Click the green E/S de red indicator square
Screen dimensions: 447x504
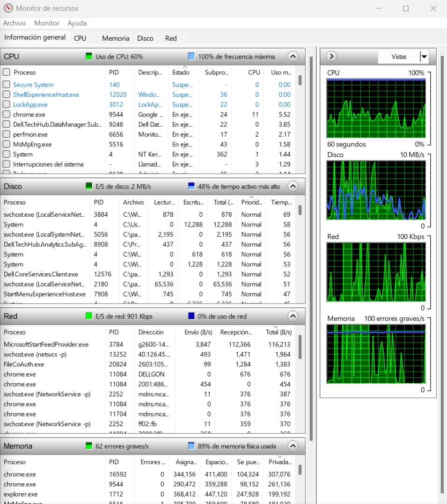89,316
